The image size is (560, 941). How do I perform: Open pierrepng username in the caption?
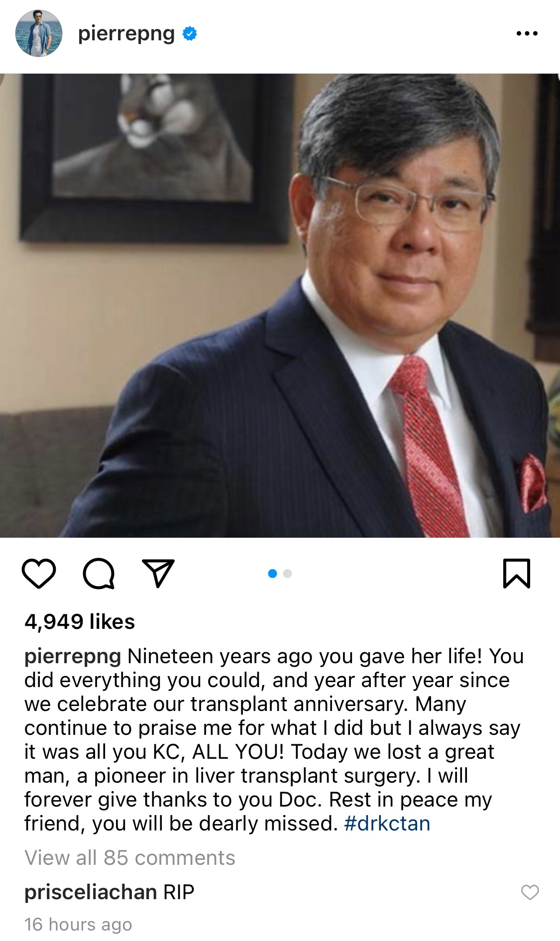73,657
